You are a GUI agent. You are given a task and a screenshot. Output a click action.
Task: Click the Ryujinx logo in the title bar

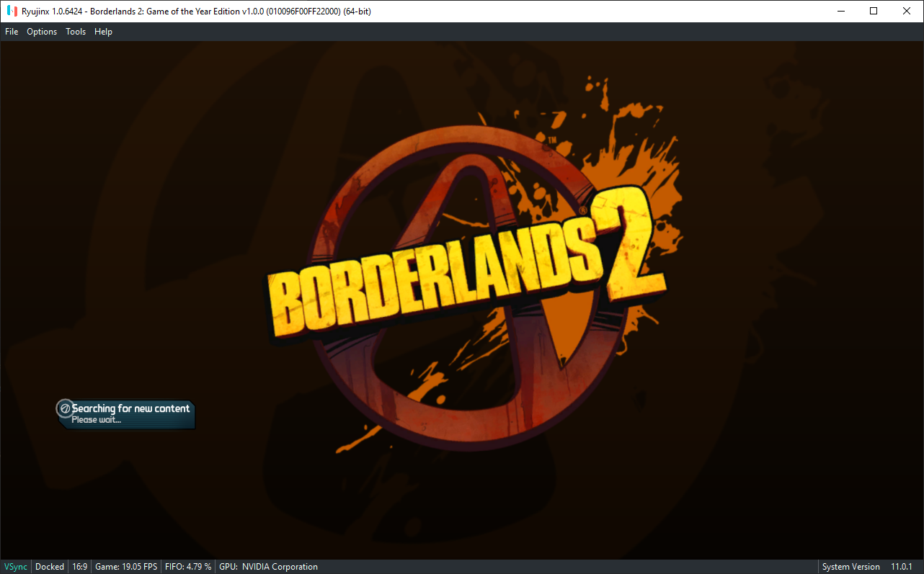(10, 10)
